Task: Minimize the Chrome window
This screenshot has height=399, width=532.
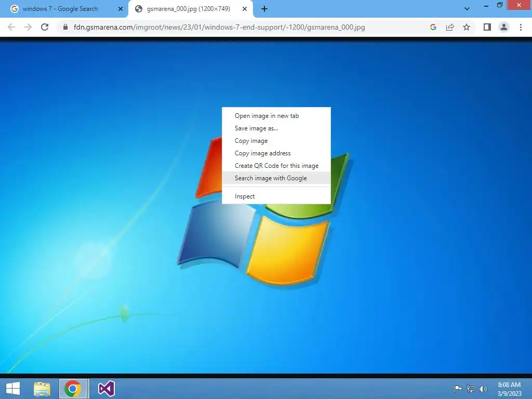Action: [486, 5]
